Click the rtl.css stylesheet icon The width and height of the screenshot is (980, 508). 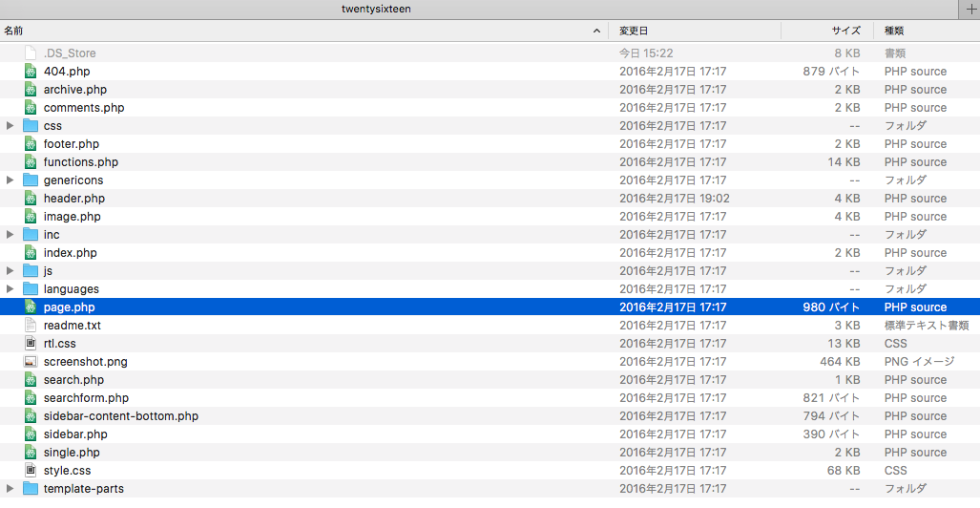pyautogui.click(x=31, y=344)
